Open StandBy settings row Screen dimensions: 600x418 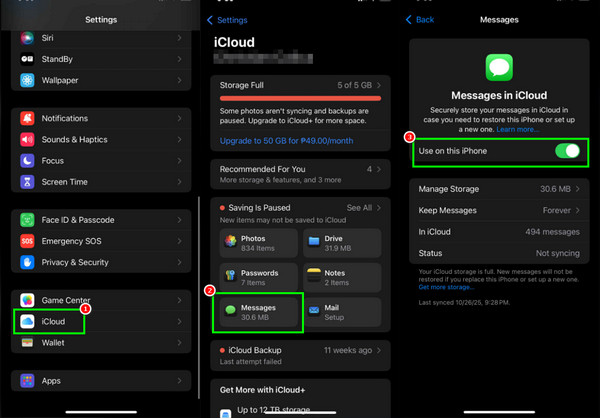101,59
